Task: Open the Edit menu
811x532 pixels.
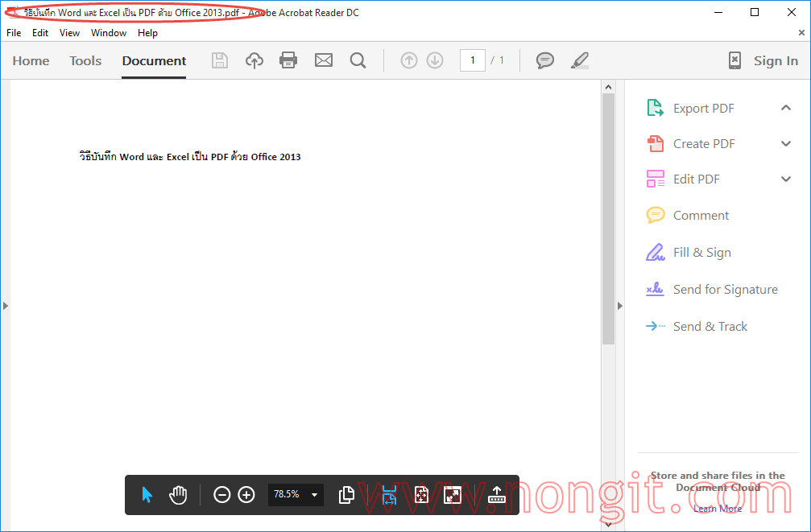Action: point(39,32)
